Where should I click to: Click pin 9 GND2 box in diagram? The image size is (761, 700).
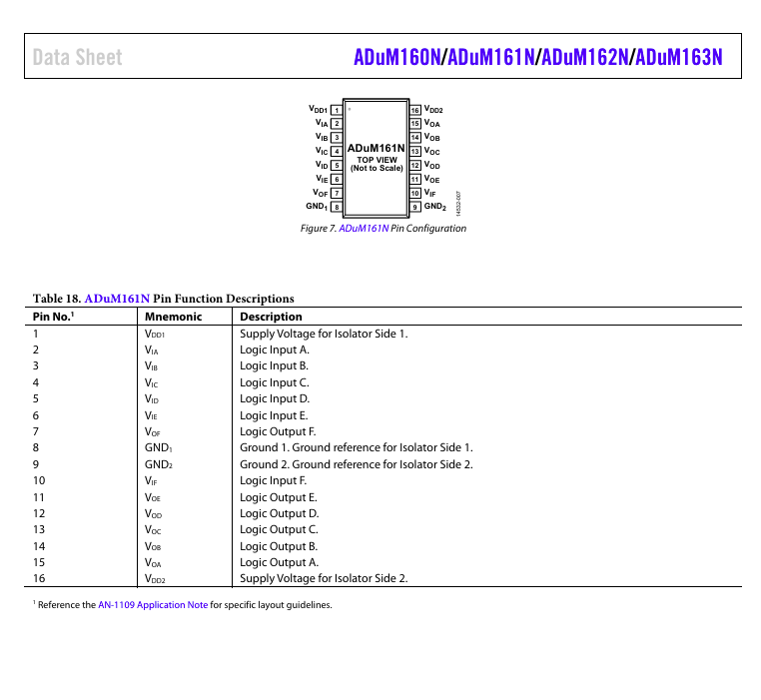(x=415, y=207)
